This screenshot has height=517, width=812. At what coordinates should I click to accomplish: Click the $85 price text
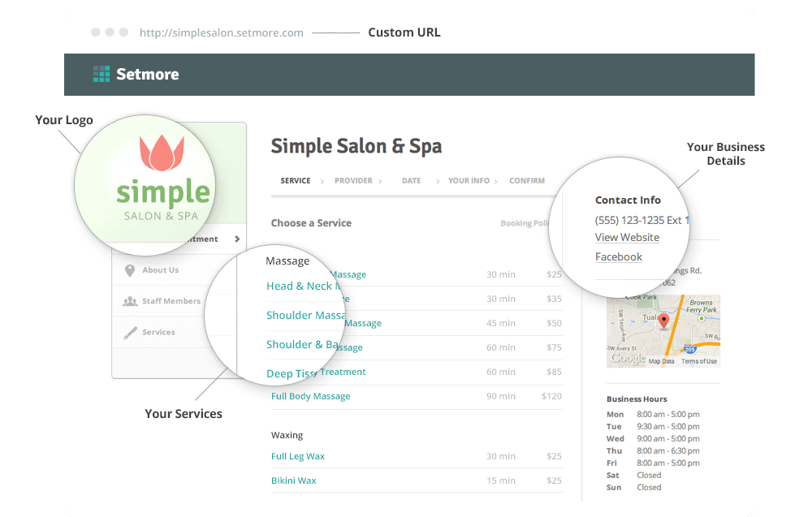click(x=554, y=372)
